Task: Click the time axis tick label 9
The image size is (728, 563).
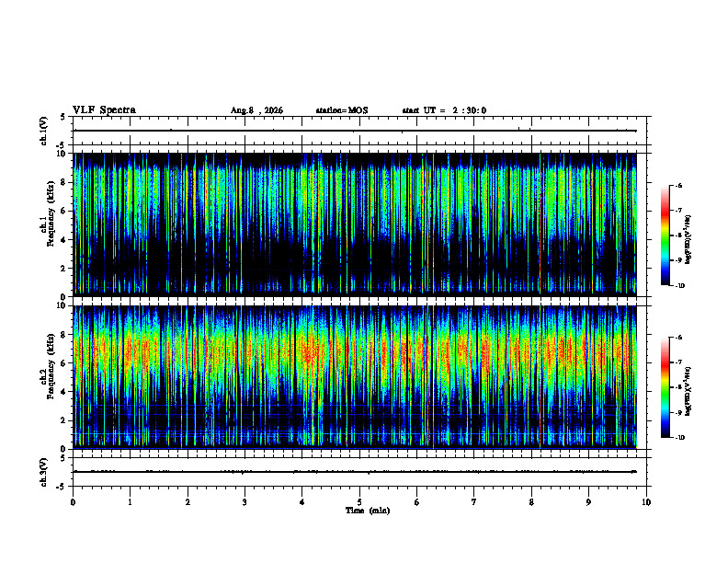Action: [588, 502]
